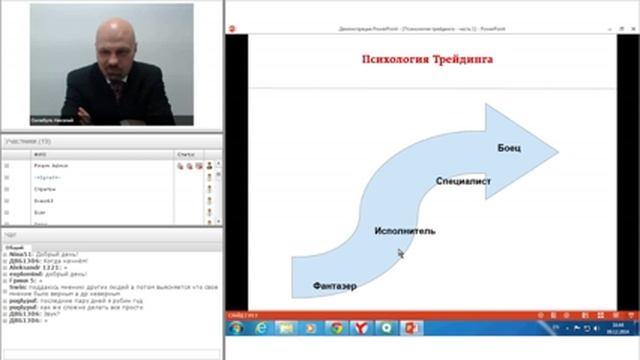Viewport: 640px width, 360px height.
Task: Open the media player taskbar icon
Action: pos(311,328)
